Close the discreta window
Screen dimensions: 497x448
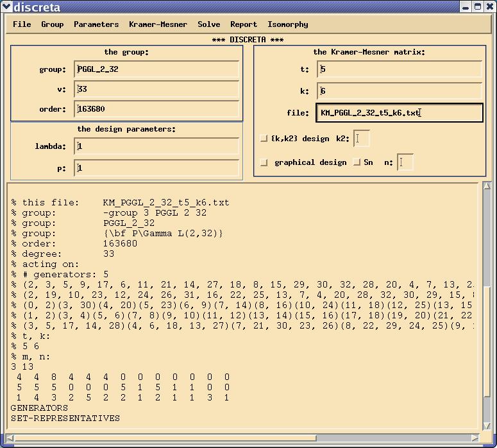click(489, 7)
